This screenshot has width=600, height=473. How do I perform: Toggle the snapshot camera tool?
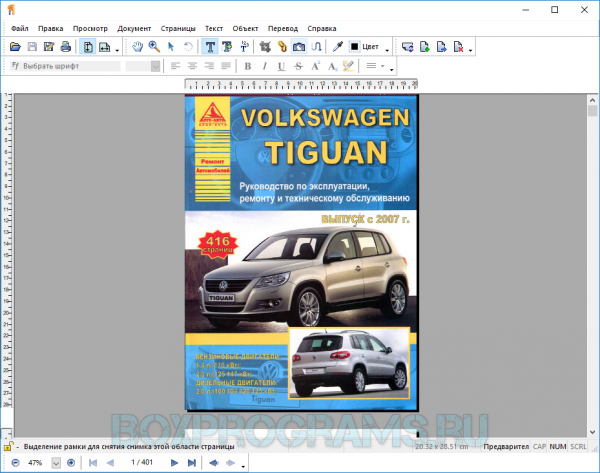(x=299, y=47)
